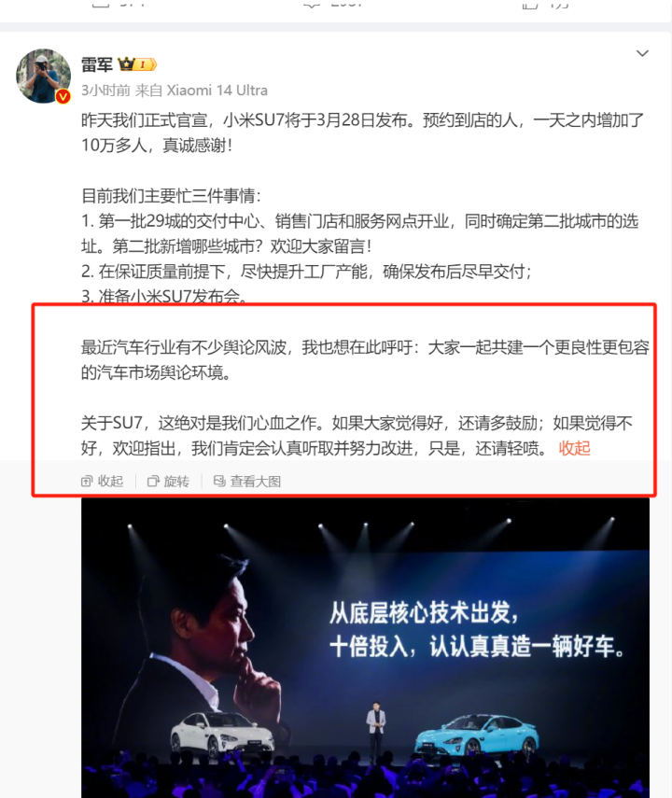Click the level I membership tag
The height and width of the screenshot is (798, 672).
pos(146,64)
